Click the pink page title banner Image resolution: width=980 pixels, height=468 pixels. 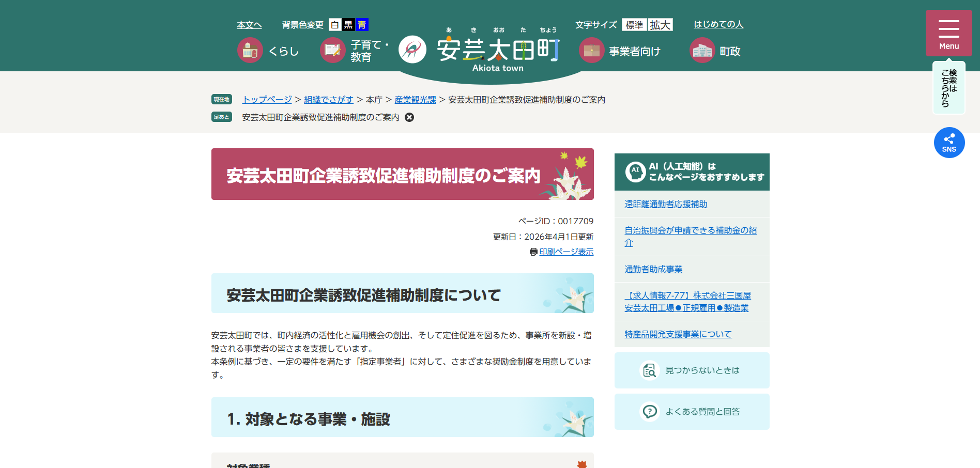(402, 174)
